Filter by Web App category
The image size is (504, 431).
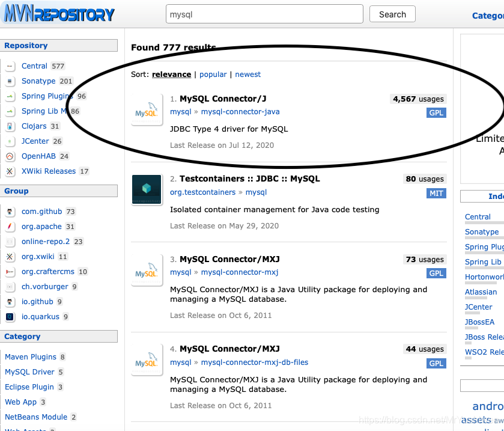pos(21,402)
